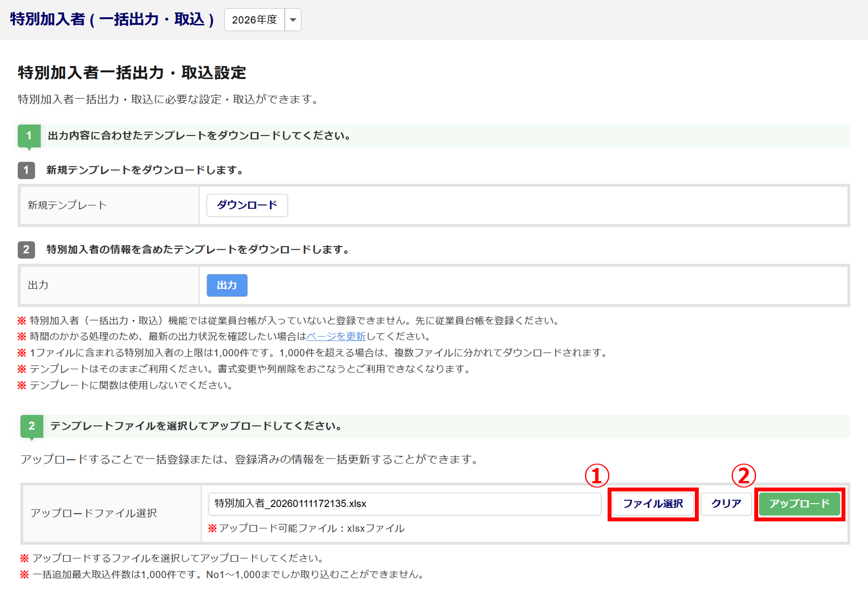Click the upload filename text field

(404, 504)
